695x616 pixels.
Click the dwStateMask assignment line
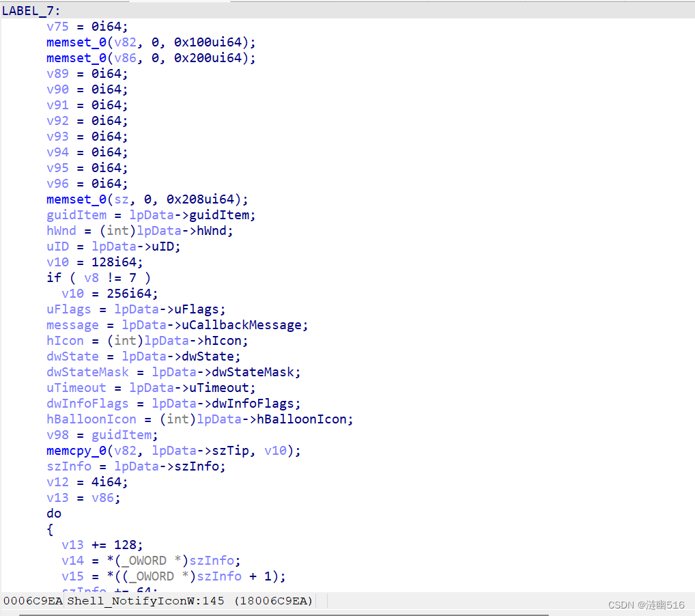click(x=173, y=372)
